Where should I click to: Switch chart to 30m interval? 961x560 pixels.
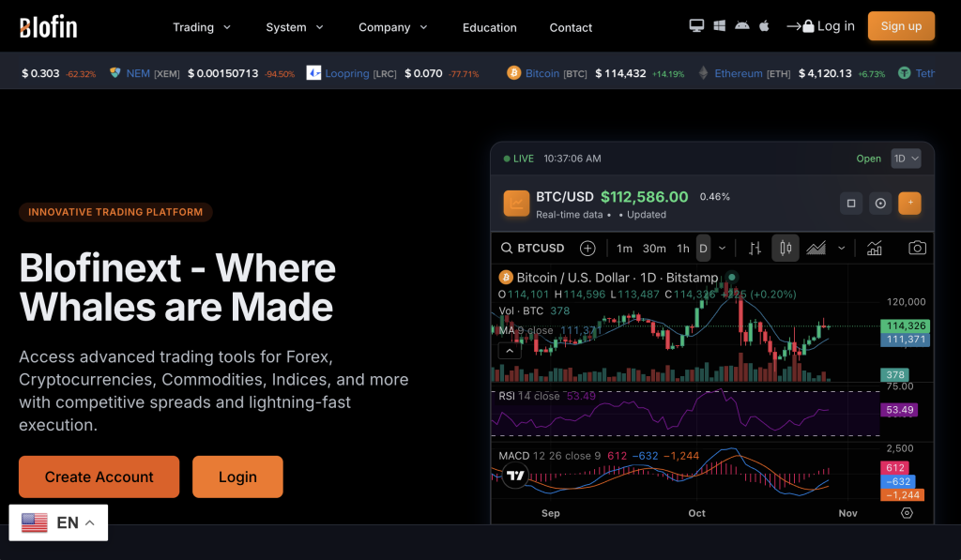654,248
